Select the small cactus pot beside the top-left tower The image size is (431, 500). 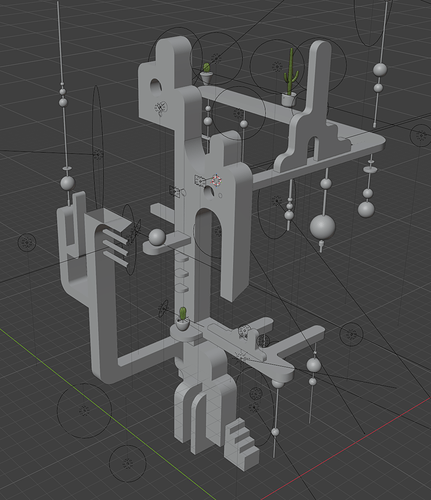[207, 74]
